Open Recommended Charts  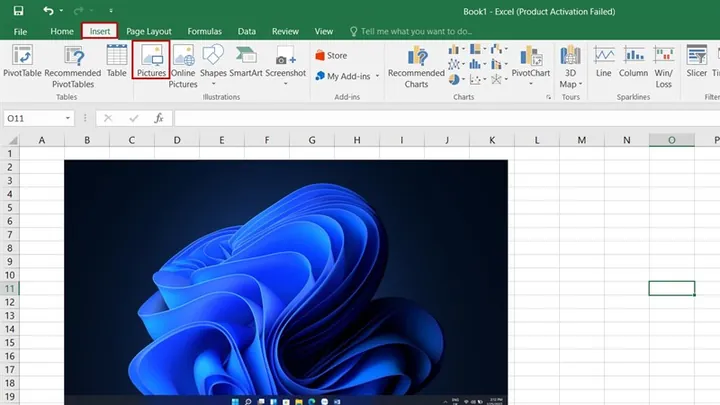click(x=416, y=67)
